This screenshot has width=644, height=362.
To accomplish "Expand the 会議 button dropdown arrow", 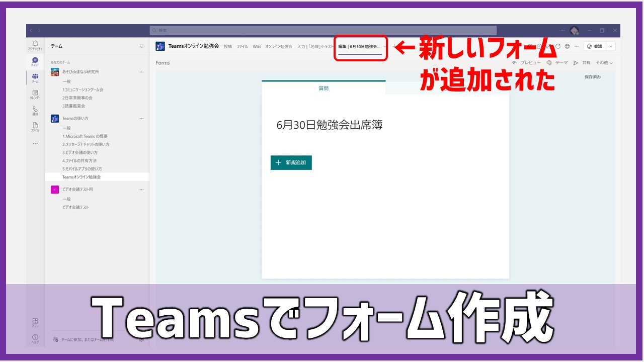I will click(x=611, y=46).
